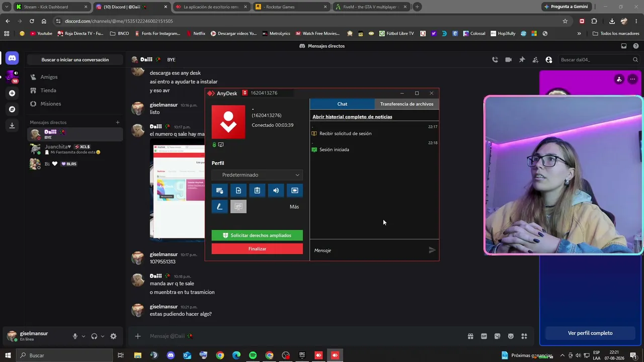Start a voice call with Daiii
This screenshot has height=362, width=644.
[x=495, y=60]
